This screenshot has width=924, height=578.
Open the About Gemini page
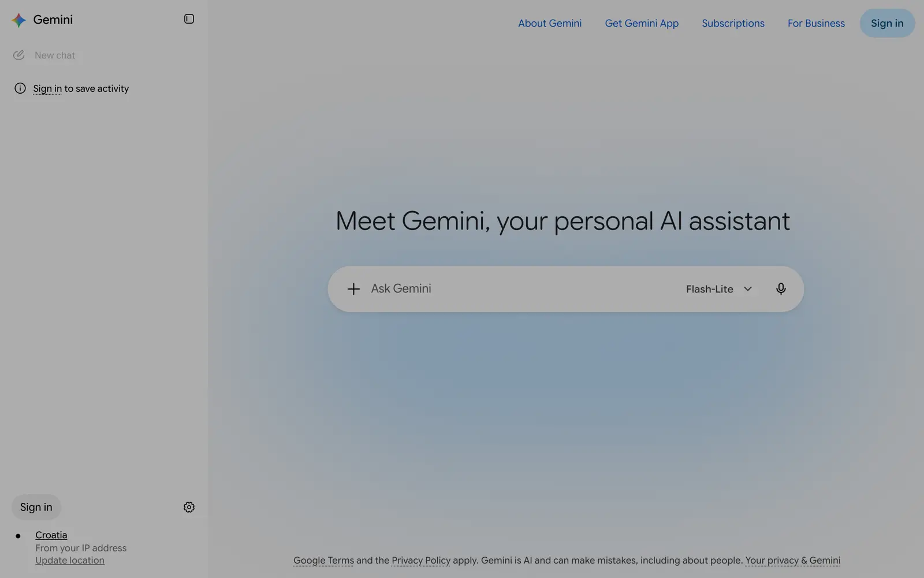(550, 23)
